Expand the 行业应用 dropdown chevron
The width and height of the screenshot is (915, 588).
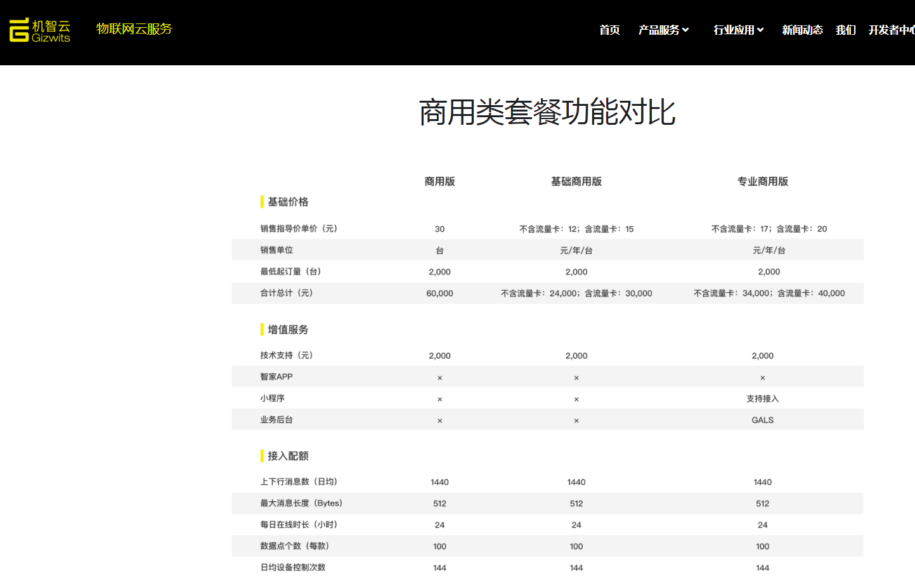point(760,30)
